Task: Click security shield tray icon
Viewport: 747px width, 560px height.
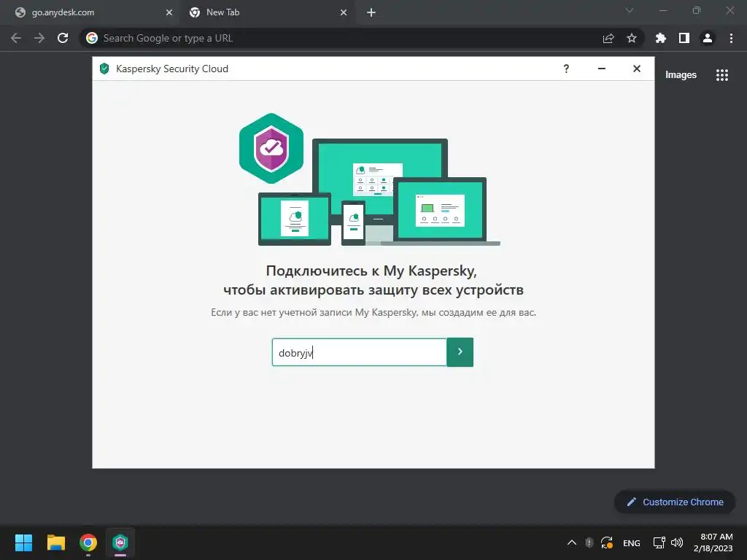Action: [589, 542]
